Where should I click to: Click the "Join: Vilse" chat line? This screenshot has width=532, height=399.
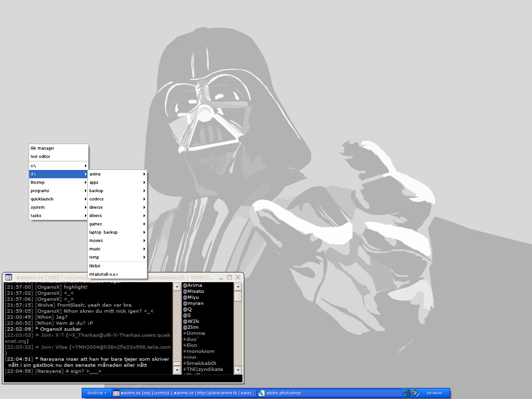point(88,350)
